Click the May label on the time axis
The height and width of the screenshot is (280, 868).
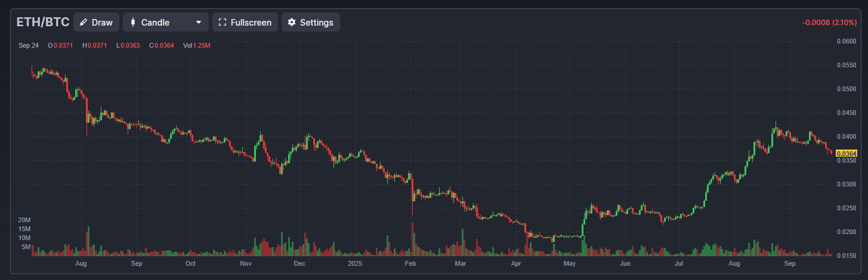click(x=570, y=263)
